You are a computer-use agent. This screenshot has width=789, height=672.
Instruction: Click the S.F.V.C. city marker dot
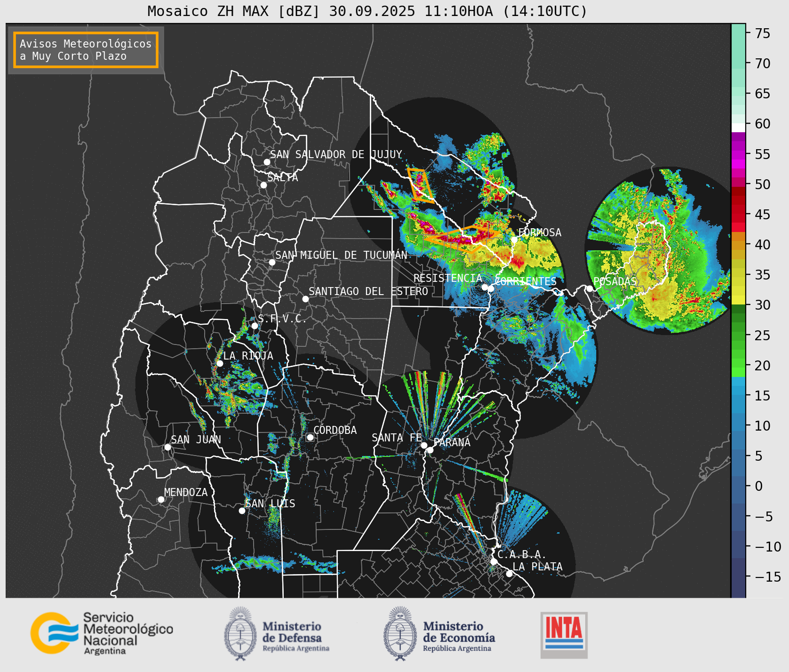255,326
